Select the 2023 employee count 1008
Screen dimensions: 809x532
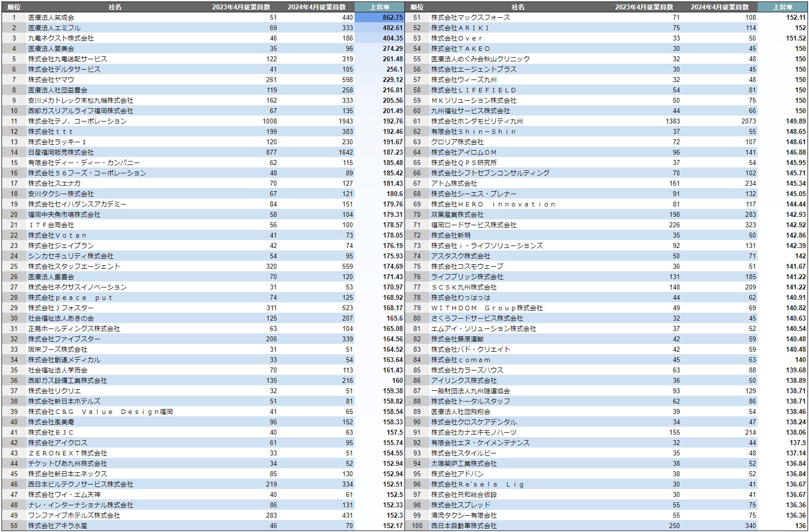point(270,121)
